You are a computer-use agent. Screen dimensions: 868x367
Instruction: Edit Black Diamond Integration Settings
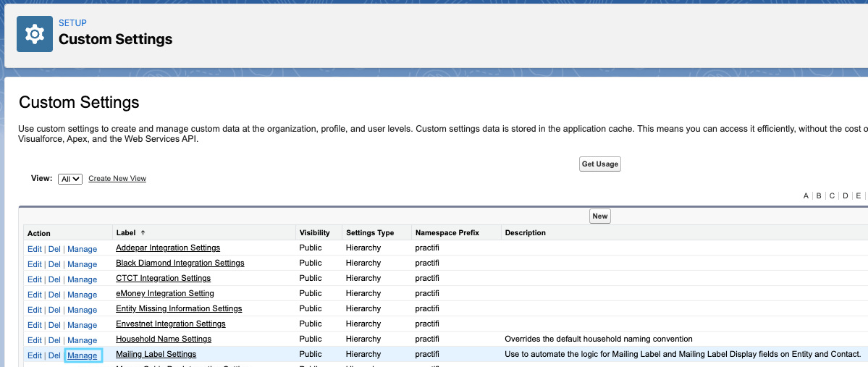point(34,264)
